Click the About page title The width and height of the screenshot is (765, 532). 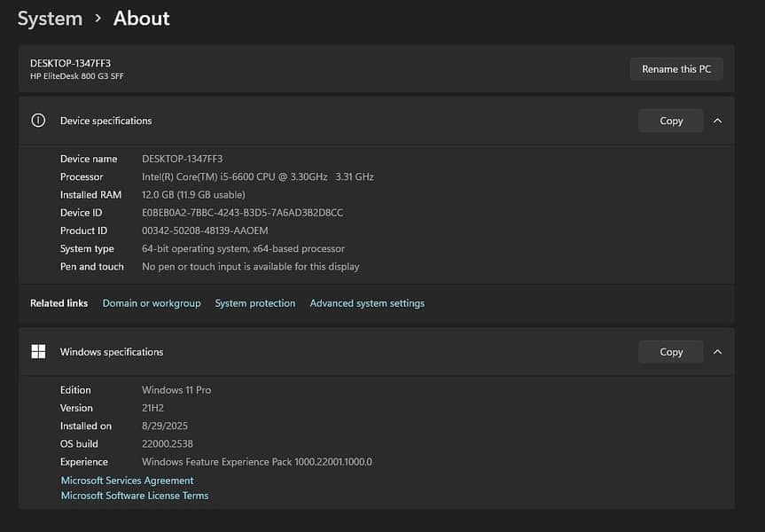tap(142, 19)
